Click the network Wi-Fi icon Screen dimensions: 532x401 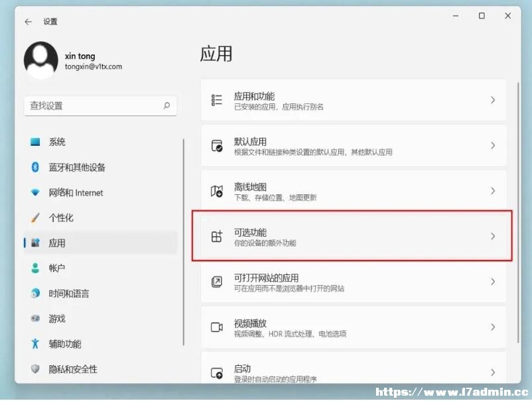(x=35, y=192)
